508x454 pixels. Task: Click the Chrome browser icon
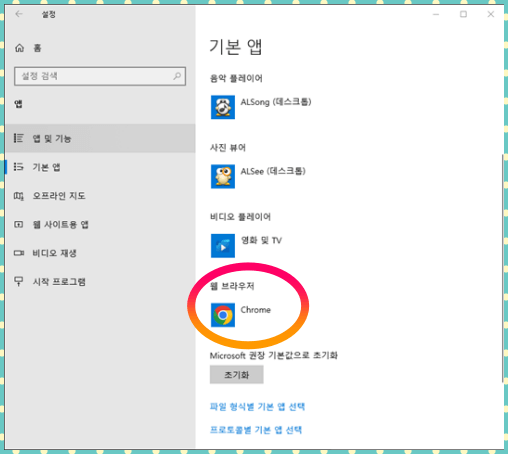point(223,315)
